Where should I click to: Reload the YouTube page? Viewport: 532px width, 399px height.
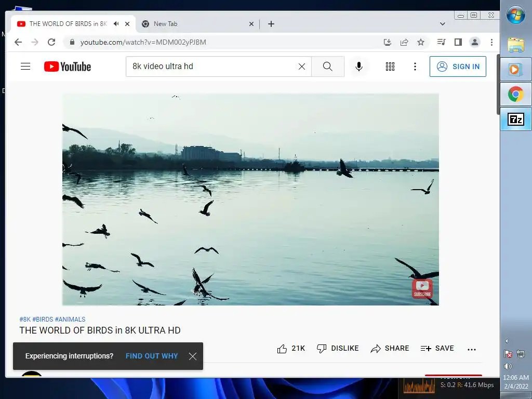pyautogui.click(x=51, y=42)
